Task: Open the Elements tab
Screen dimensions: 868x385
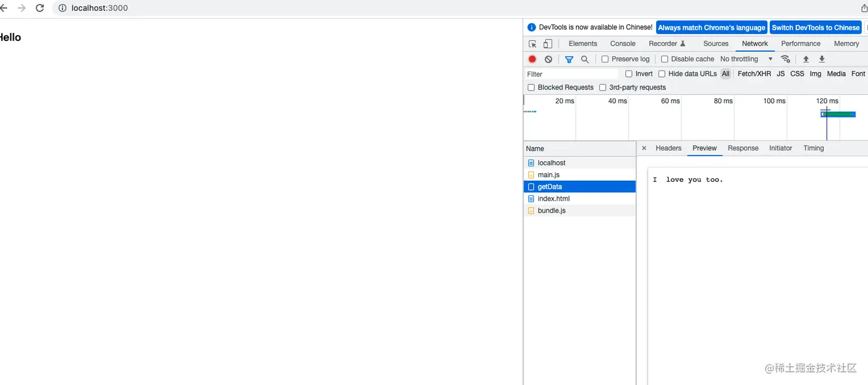Action: [583, 44]
